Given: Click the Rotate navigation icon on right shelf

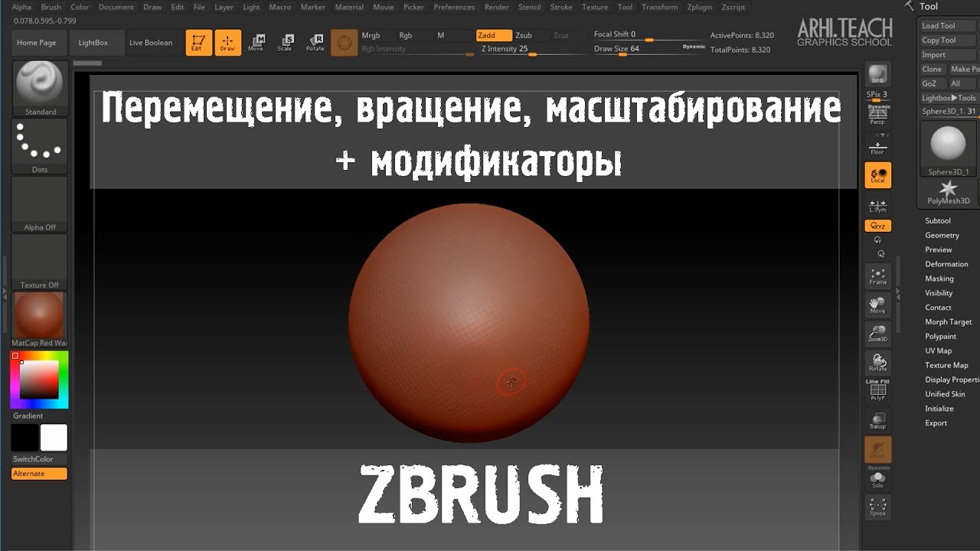Looking at the screenshot, I should pyautogui.click(x=877, y=362).
